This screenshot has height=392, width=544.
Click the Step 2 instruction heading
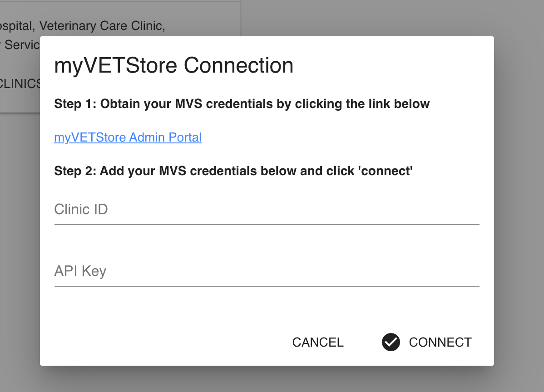coord(233,171)
